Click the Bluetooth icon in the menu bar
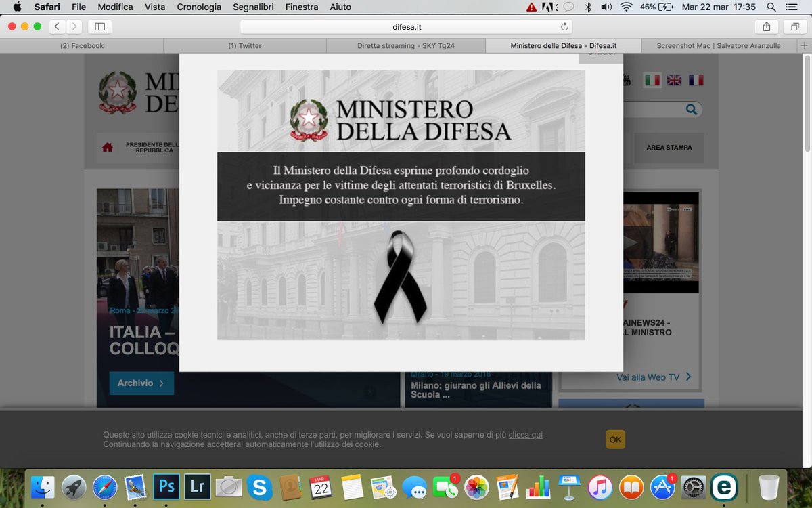Image resolution: width=812 pixels, height=508 pixels. coord(589,7)
